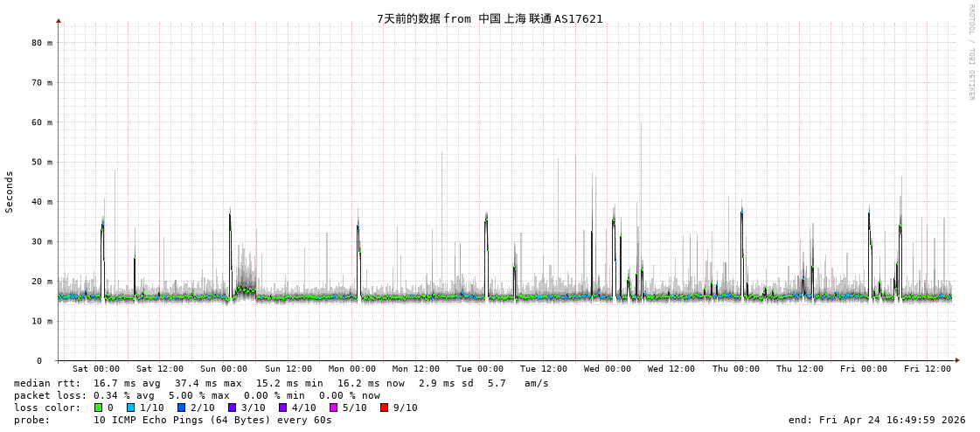Click the probe ICMP Echo Pings description
The height and width of the screenshot is (432, 980).
point(212,420)
